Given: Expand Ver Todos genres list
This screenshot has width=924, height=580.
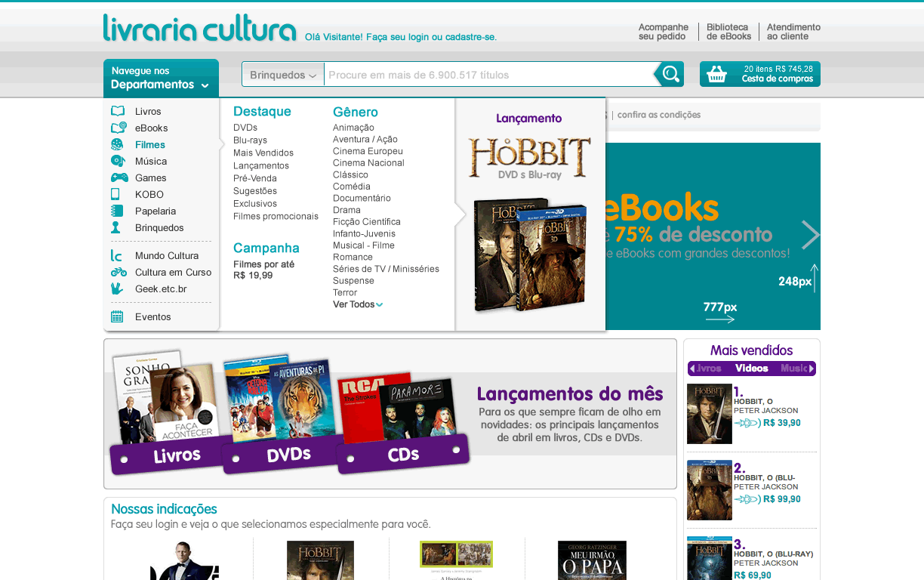Looking at the screenshot, I should tap(358, 304).
